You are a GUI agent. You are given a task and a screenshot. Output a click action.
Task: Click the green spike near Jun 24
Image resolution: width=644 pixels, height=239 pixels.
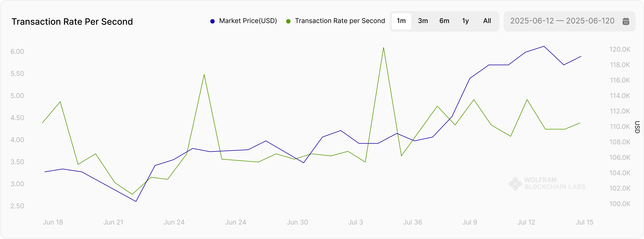click(204, 75)
